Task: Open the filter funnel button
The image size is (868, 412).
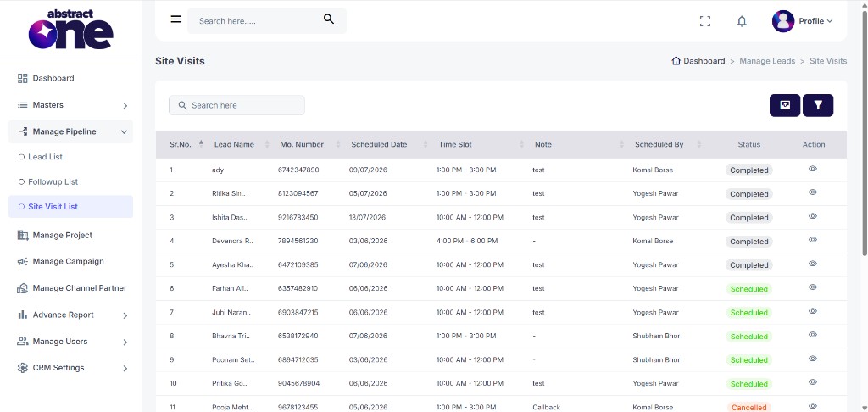Action: click(x=818, y=105)
